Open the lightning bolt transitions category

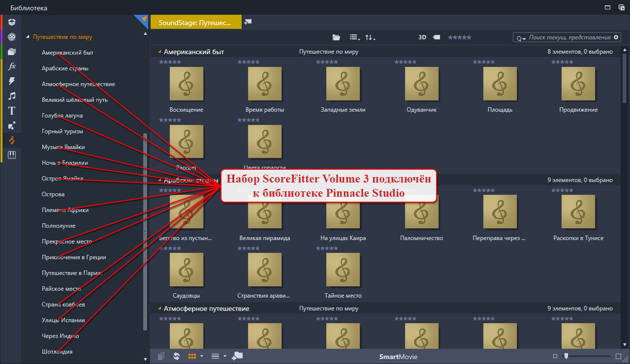12,81
